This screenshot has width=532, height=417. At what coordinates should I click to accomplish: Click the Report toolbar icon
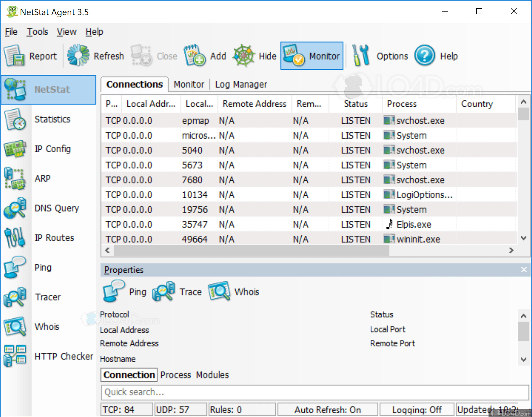(14, 55)
